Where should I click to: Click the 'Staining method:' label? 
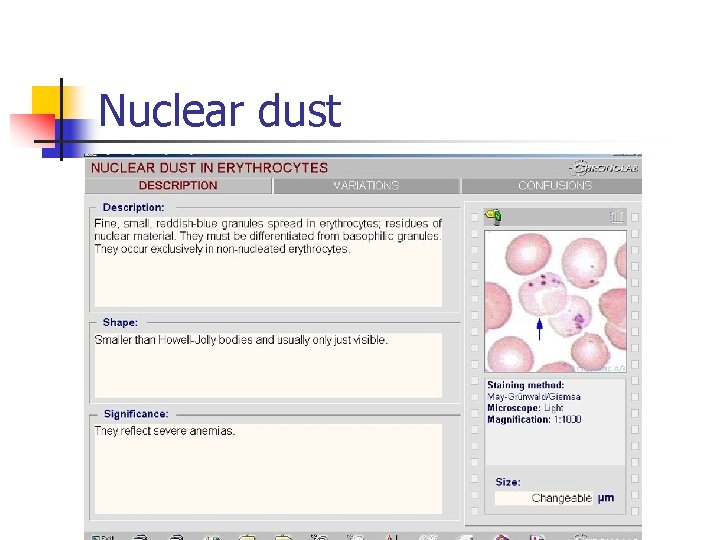[x=526, y=385]
